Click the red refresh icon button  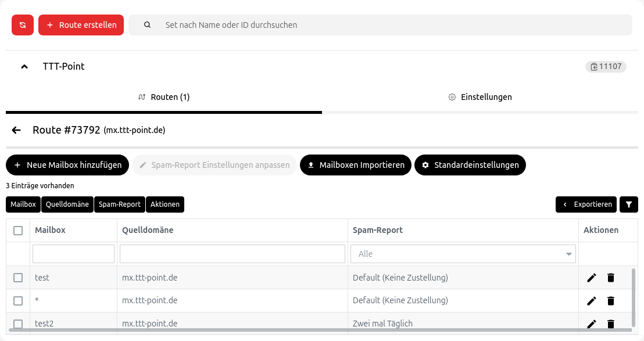23,25
